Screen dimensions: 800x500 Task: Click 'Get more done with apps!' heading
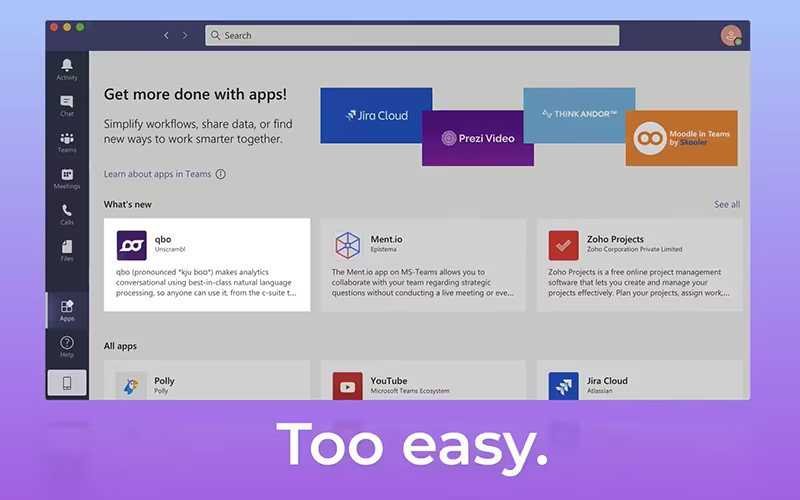(x=195, y=94)
